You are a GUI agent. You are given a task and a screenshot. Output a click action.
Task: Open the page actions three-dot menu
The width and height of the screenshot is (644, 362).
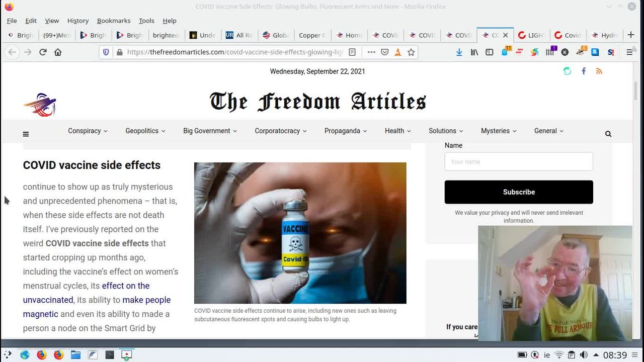(371, 52)
